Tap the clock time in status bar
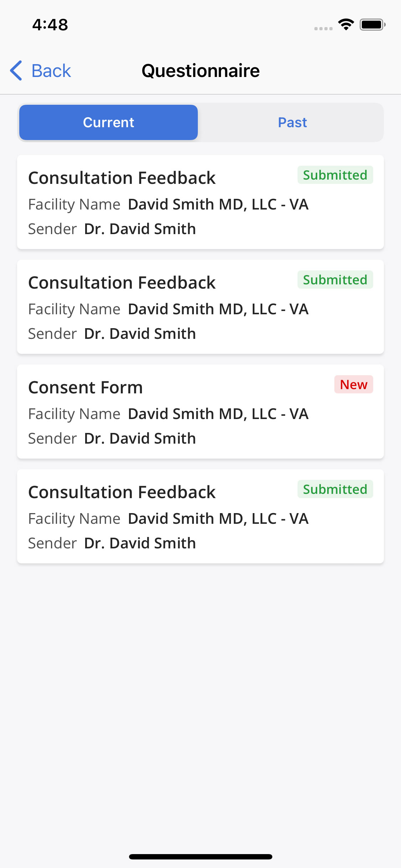Viewport: 401px width, 868px height. click(x=50, y=25)
